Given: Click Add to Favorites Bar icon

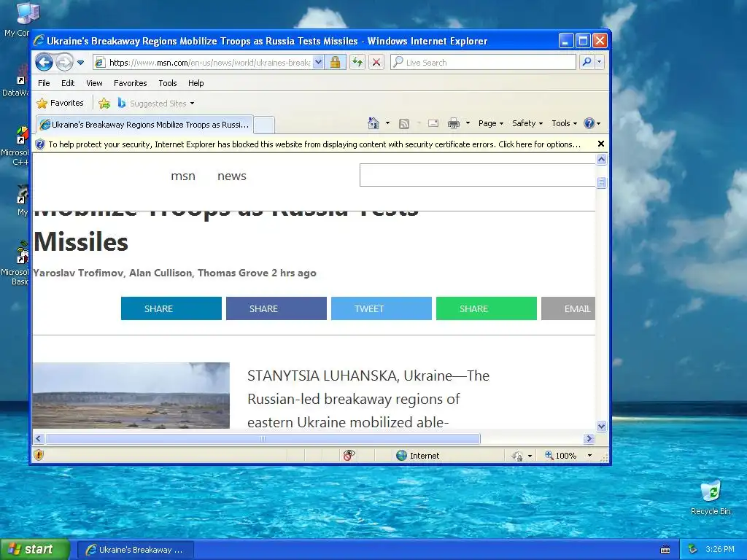Looking at the screenshot, I should tap(104, 104).
